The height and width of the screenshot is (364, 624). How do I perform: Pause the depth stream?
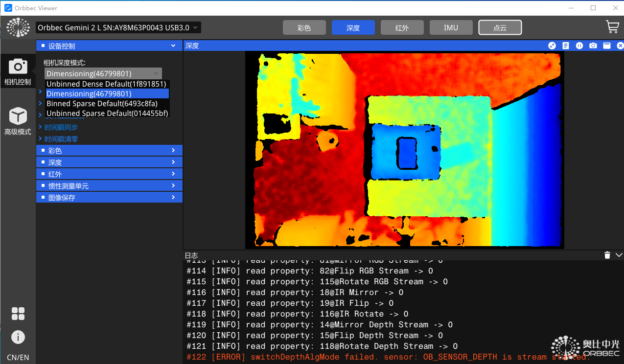[579, 45]
